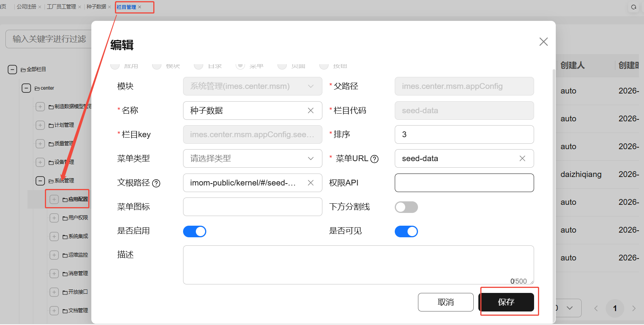
Task: Close the 编辑 dialog with X icon
Action: 543,42
